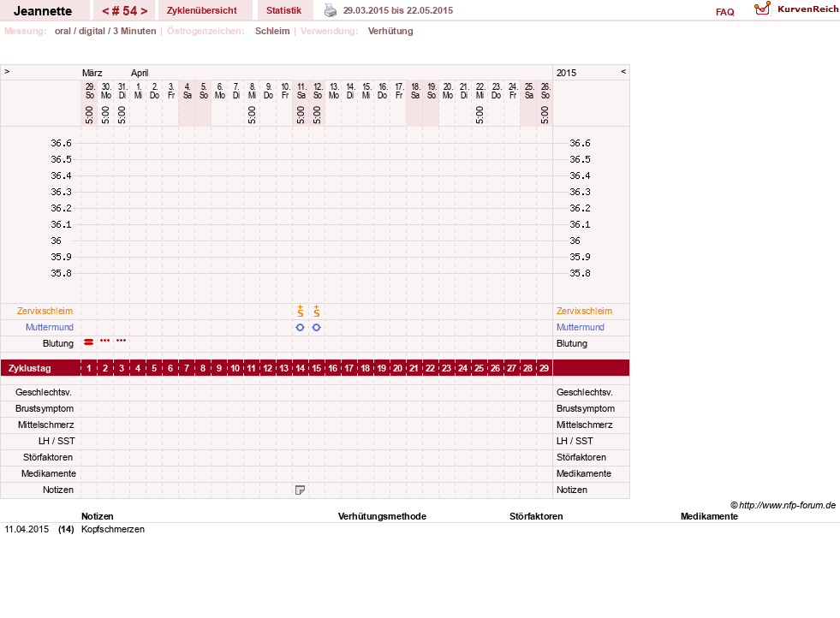Screen dimensions: 840x618
Task: Click the left Notizen row label
Action: (x=58, y=490)
